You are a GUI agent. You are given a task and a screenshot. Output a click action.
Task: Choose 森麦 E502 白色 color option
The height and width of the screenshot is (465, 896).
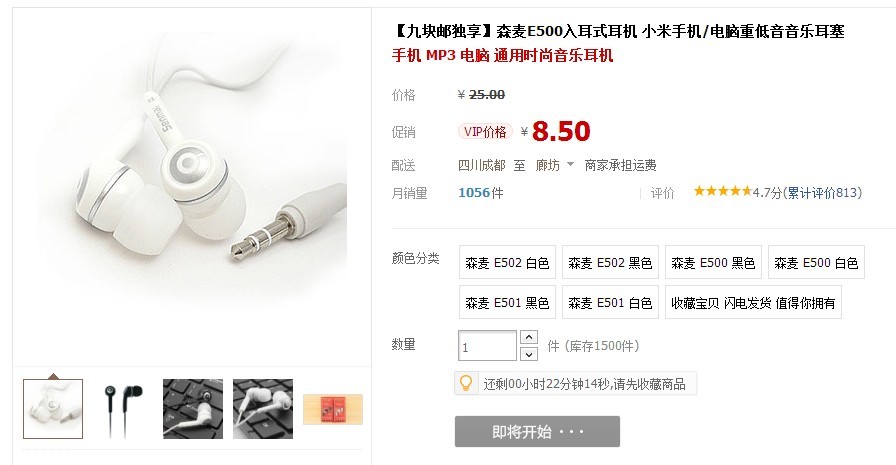pos(507,262)
